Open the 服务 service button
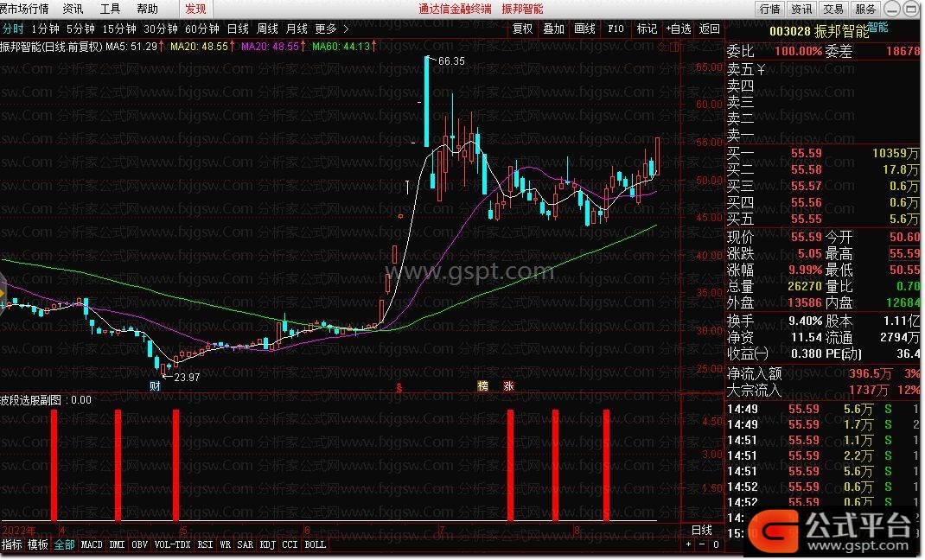This screenshot has height=560, width=925. pyautogui.click(x=865, y=9)
